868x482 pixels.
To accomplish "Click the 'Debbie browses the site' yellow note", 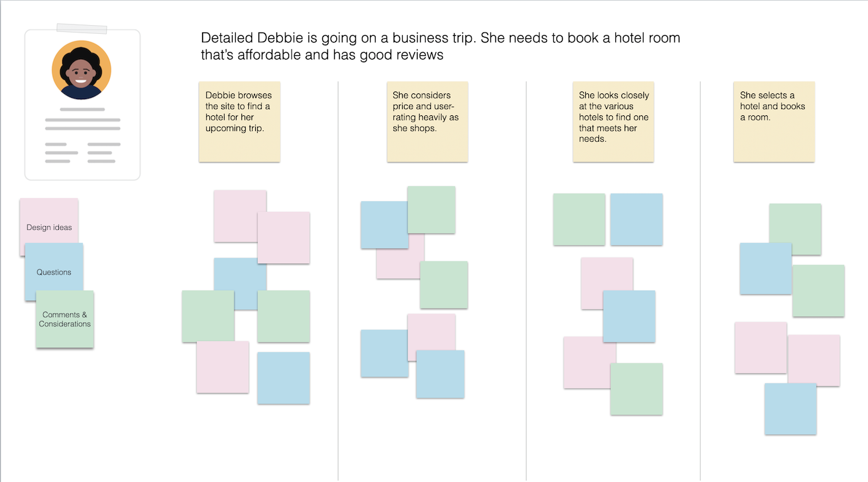I will coord(239,121).
